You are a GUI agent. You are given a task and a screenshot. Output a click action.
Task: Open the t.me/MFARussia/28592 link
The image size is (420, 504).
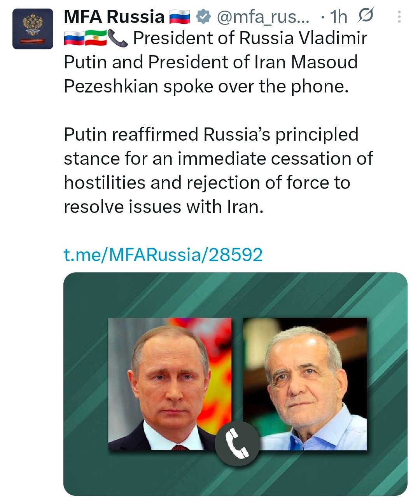163,255
